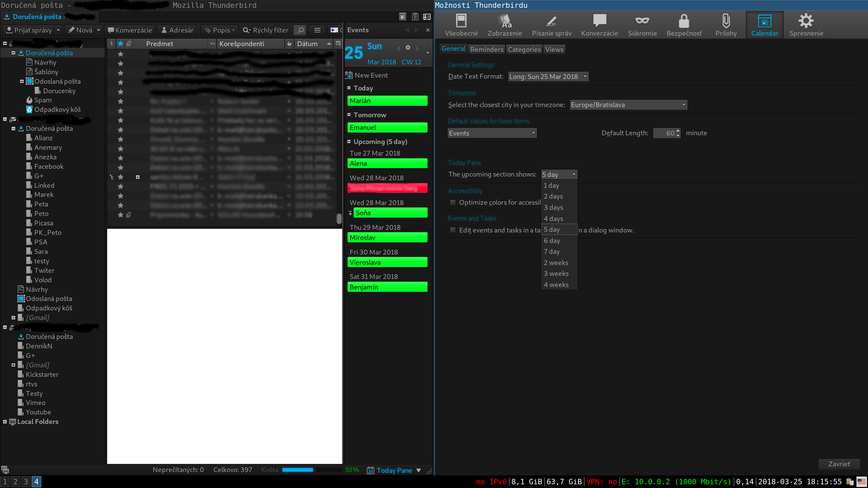This screenshot has width=868, height=488.
Task: Collapse Odoslaná pošta folder
Action: point(22,81)
